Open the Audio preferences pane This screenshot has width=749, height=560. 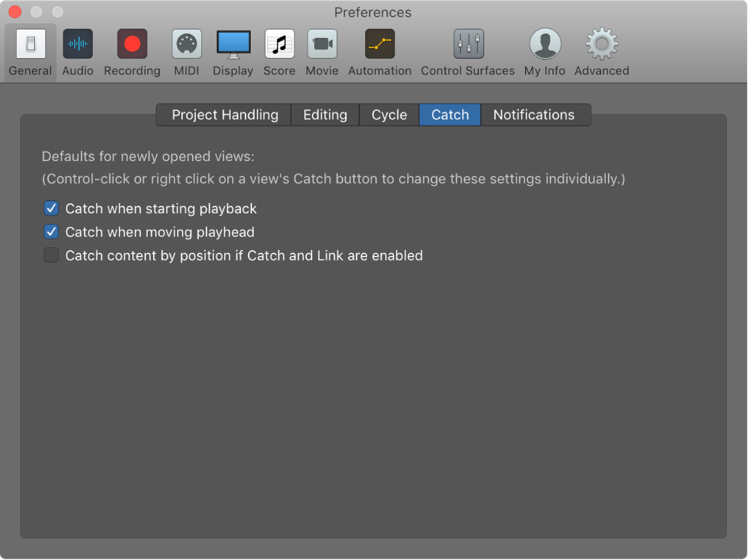click(x=78, y=53)
